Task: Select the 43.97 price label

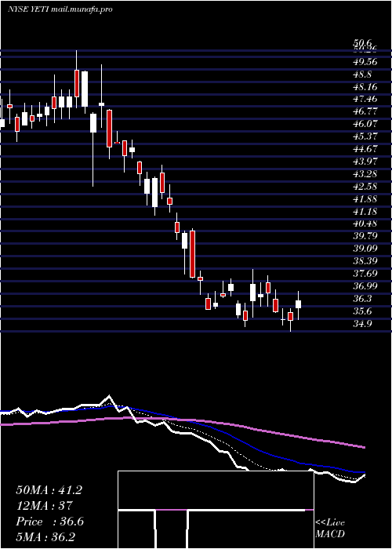Action: pyautogui.click(x=365, y=162)
